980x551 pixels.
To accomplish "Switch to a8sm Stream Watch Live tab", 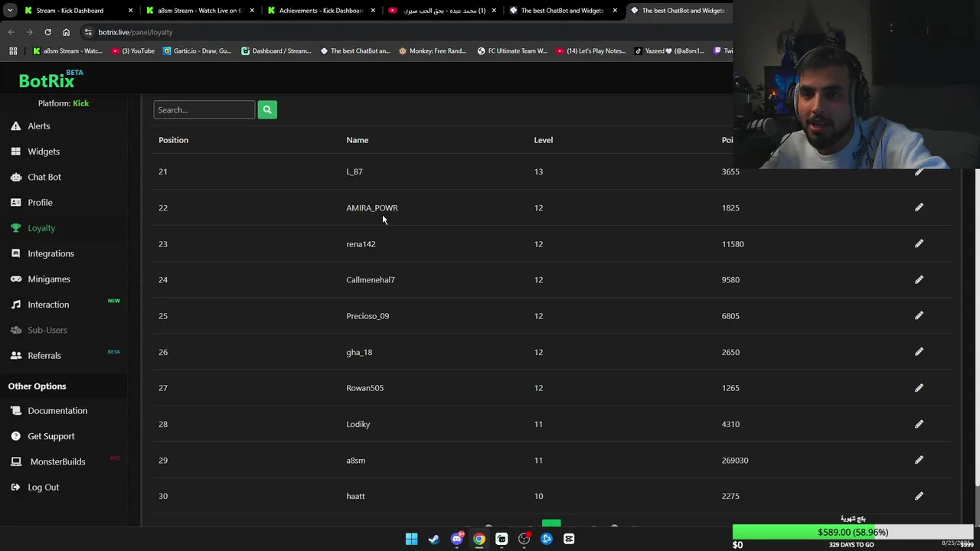I will point(200,11).
